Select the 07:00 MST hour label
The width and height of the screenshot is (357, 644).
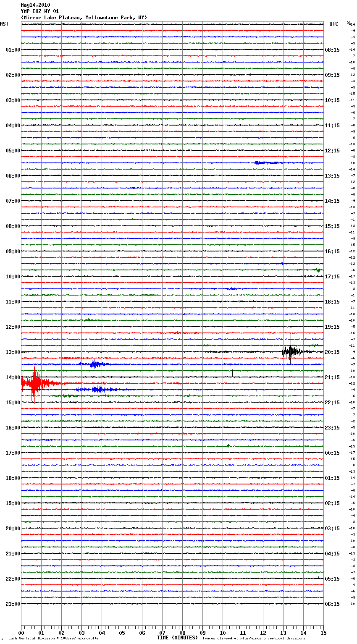(x=13, y=201)
